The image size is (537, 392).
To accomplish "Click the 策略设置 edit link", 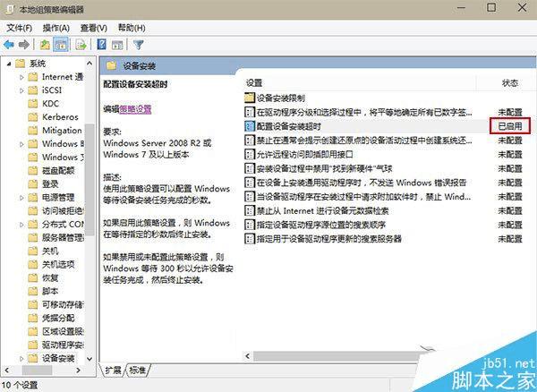I will pos(135,109).
